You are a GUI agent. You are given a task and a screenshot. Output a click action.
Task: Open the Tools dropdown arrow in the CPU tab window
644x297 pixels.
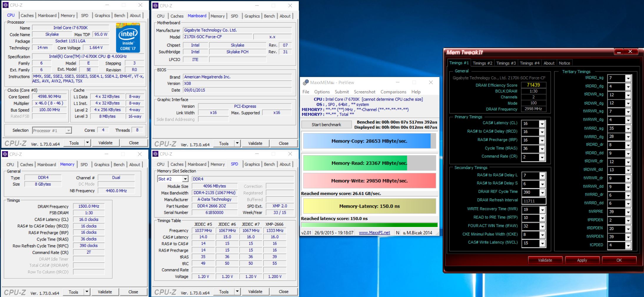pos(87,143)
